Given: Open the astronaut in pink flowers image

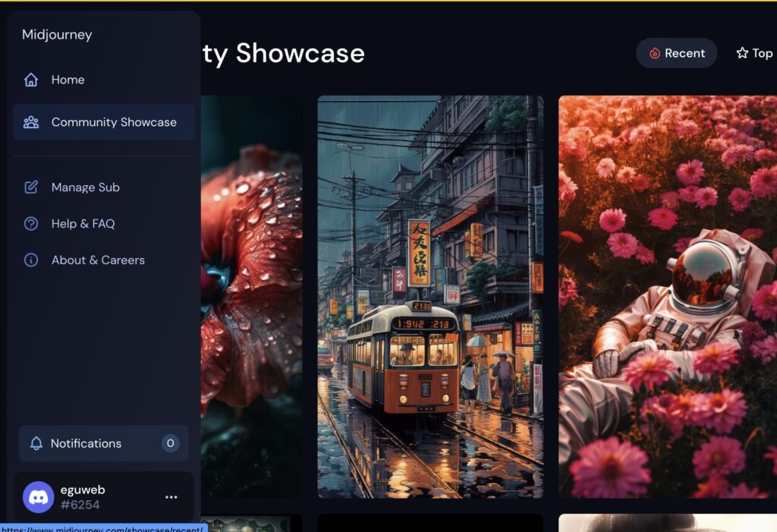Looking at the screenshot, I should coord(668,296).
